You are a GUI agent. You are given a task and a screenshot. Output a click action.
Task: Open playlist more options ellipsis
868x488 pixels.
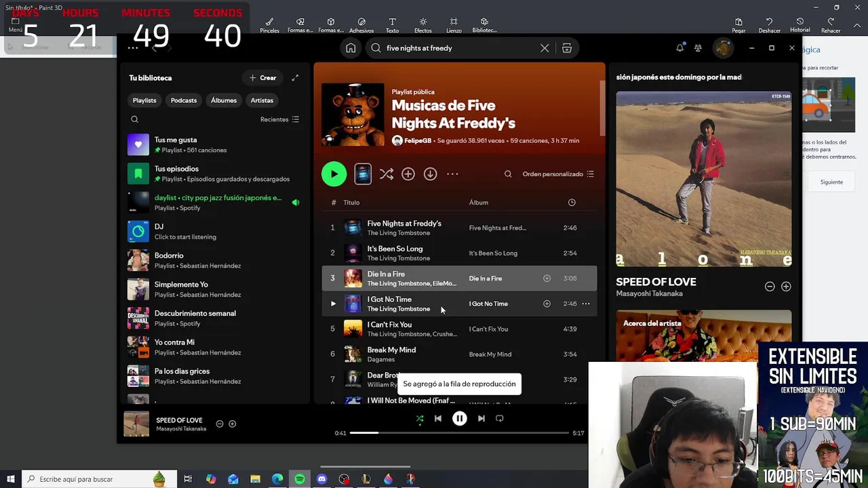point(452,174)
